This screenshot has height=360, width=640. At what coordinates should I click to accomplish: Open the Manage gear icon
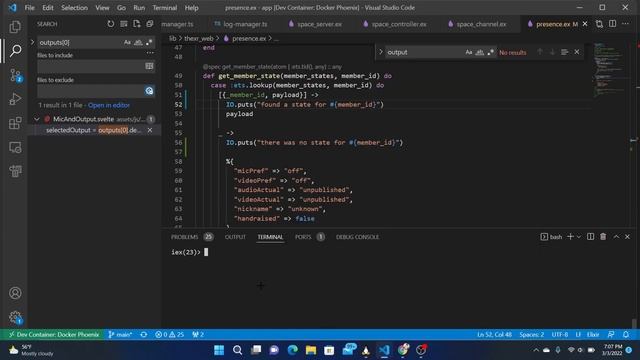(x=15, y=317)
